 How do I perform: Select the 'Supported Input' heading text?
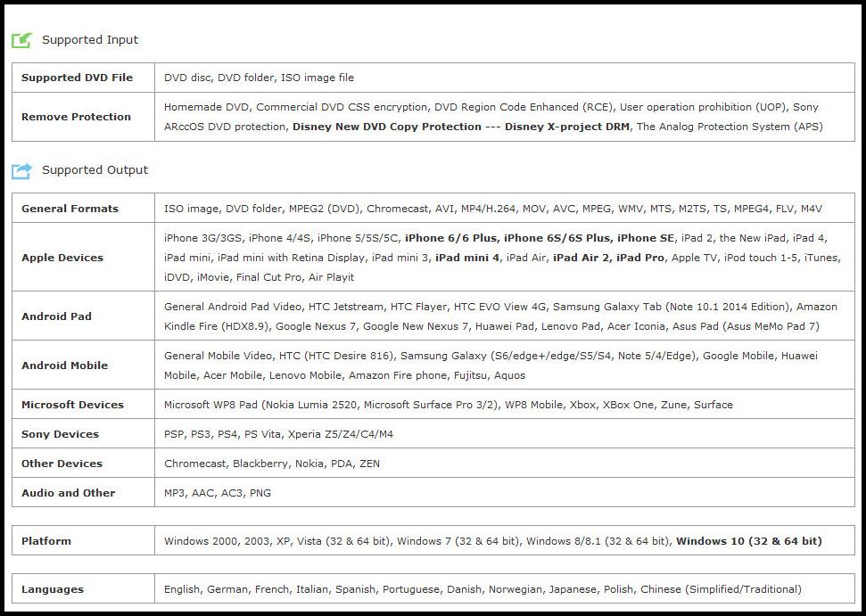[x=90, y=40]
